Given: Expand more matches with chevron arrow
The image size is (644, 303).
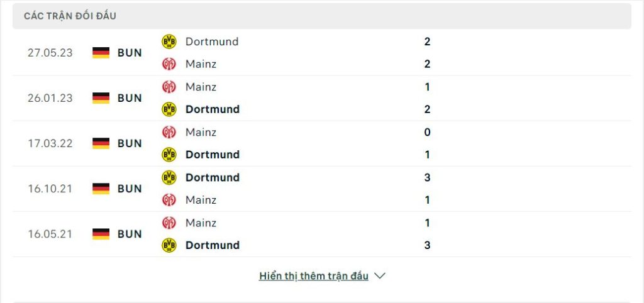Looking at the screenshot, I should click(380, 276).
